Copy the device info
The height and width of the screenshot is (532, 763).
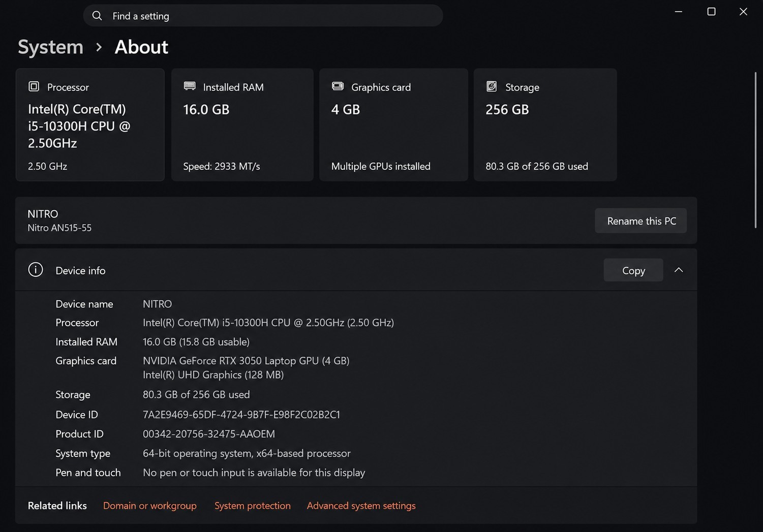click(633, 270)
